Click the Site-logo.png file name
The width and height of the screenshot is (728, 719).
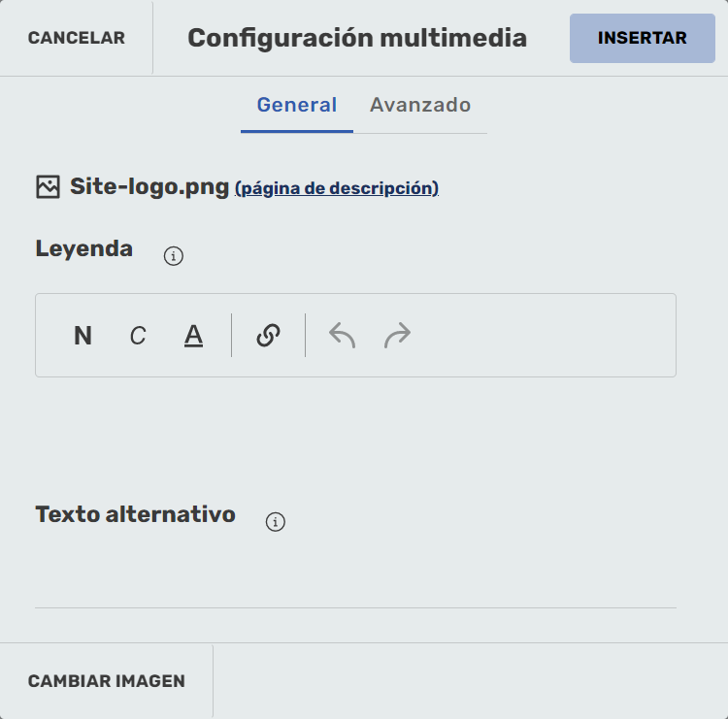pyautogui.click(x=149, y=186)
